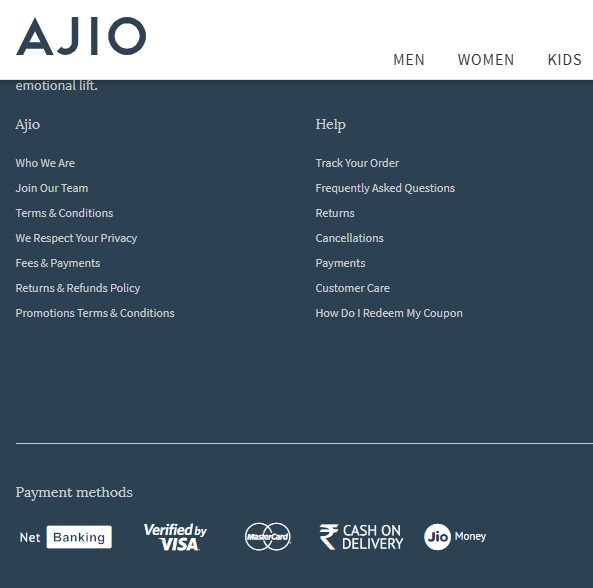Screen dimensions: 593x588
Task: Click the Help section heading
Action: pos(331,124)
